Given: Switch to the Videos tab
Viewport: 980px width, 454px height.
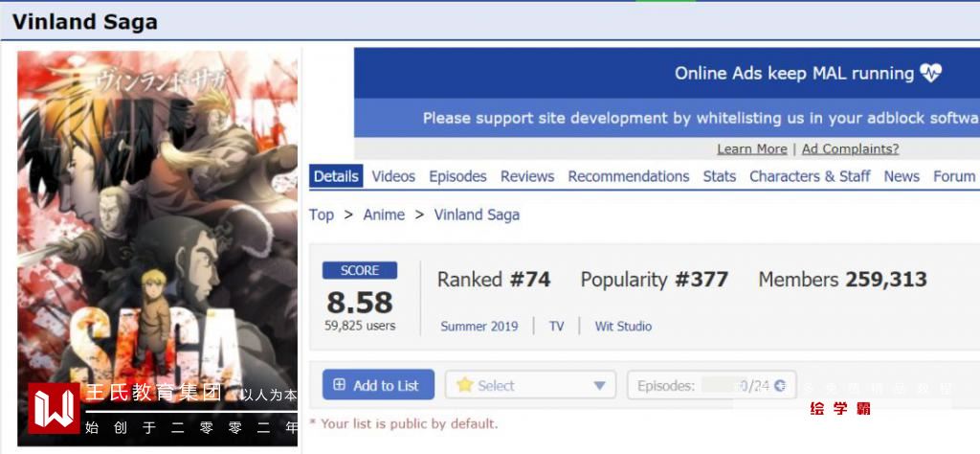Looking at the screenshot, I should pos(393,177).
